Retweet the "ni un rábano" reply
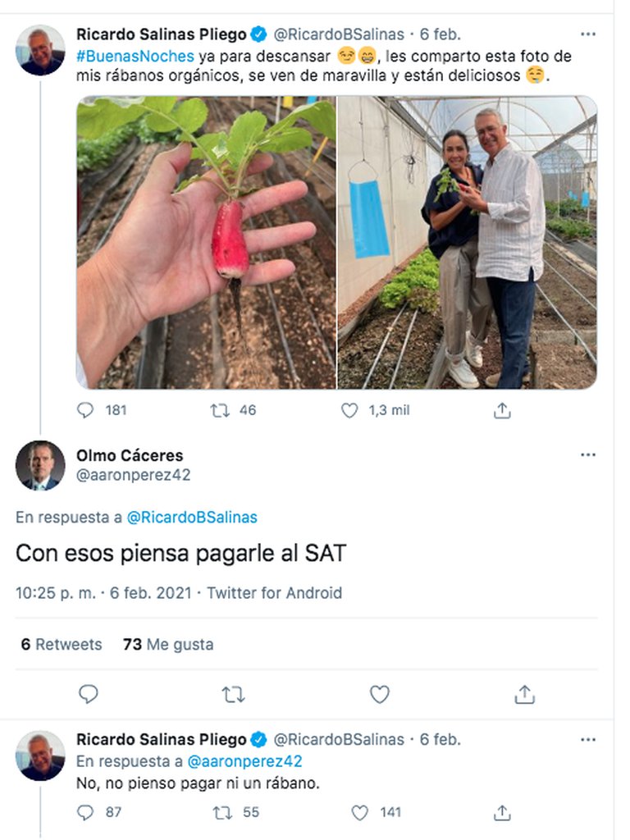Viewport: 630px width, 840px height. 221,812
